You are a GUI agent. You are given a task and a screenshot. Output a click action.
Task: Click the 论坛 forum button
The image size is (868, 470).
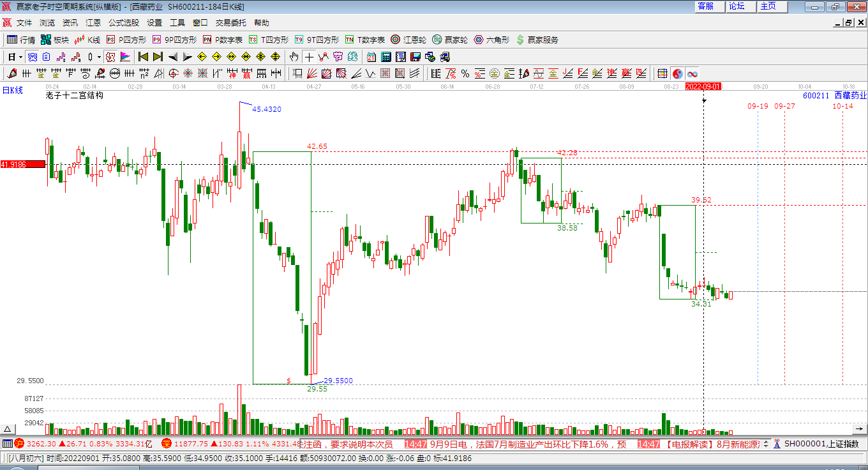741,6
